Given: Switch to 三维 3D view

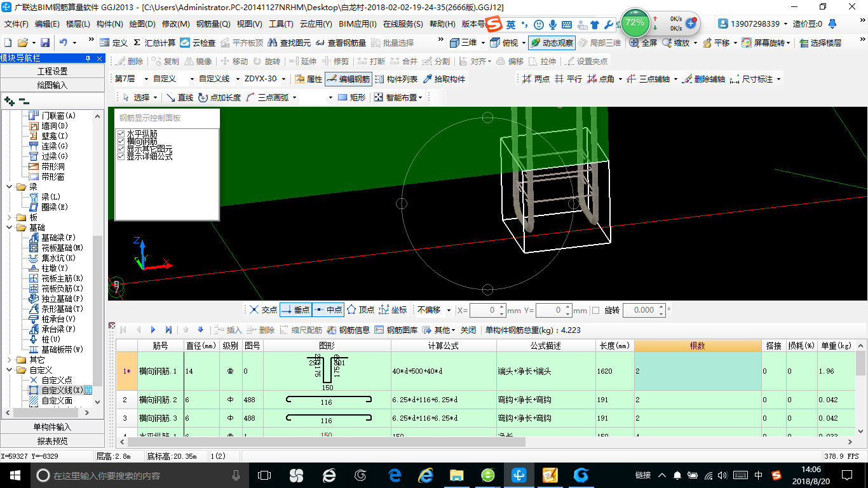Looking at the screenshot, I should (x=463, y=43).
